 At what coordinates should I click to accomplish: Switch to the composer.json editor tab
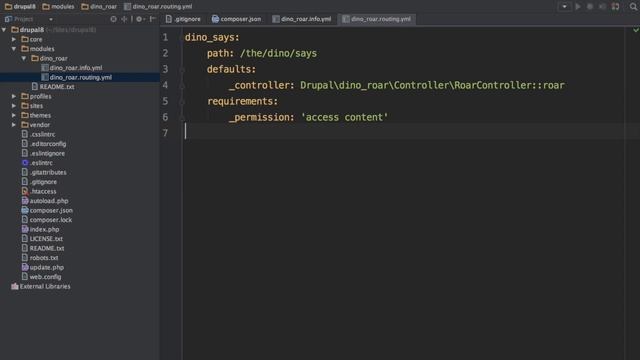(236, 19)
